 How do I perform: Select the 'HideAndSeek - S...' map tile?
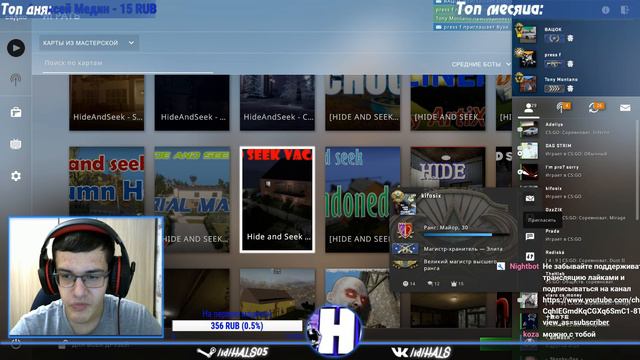107,103
